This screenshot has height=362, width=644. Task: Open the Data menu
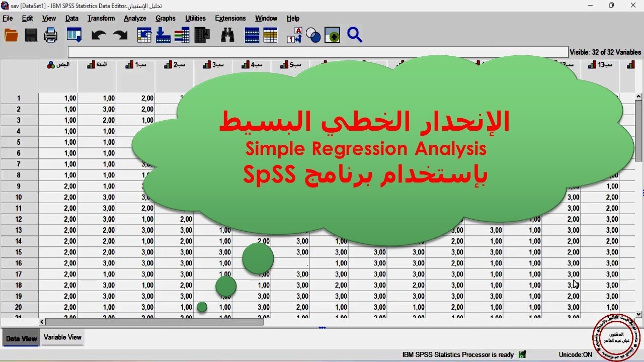point(72,18)
